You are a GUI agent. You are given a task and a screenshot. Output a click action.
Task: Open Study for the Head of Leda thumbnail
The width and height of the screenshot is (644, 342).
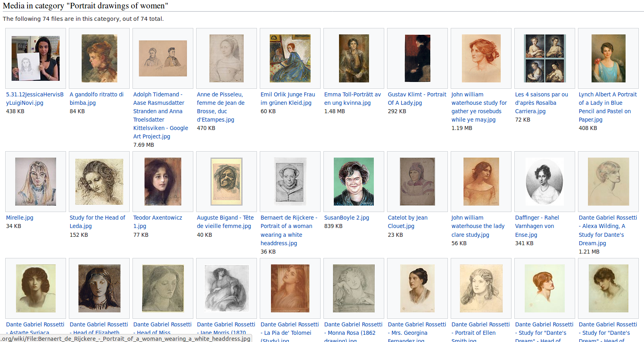pyautogui.click(x=99, y=182)
